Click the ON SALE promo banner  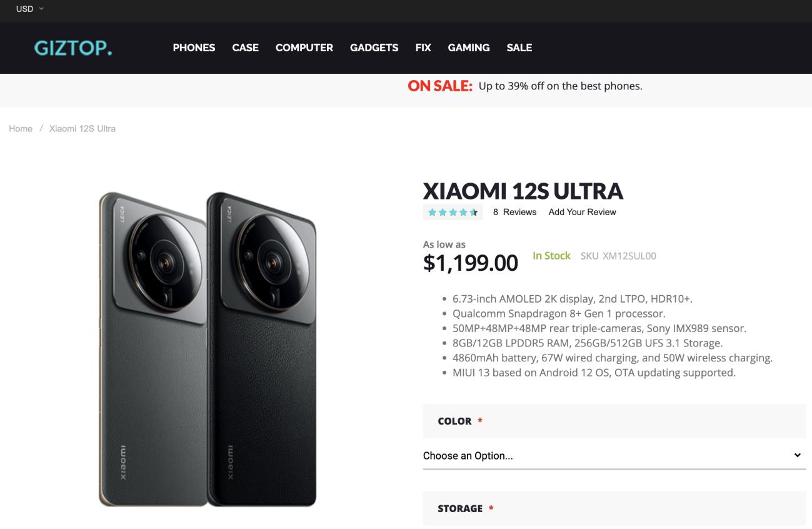pyautogui.click(x=525, y=86)
